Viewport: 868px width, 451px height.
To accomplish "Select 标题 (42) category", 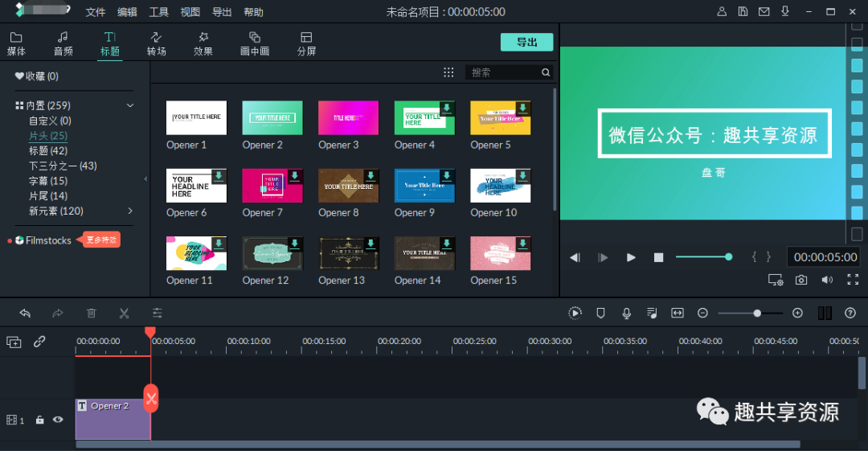I will pyautogui.click(x=48, y=150).
